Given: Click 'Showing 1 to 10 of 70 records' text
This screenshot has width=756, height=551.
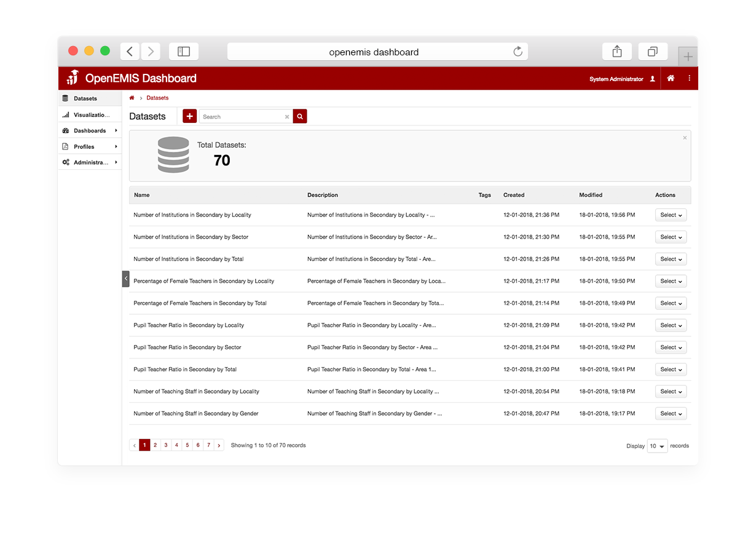Looking at the screenshot, I should click(269, 445).
